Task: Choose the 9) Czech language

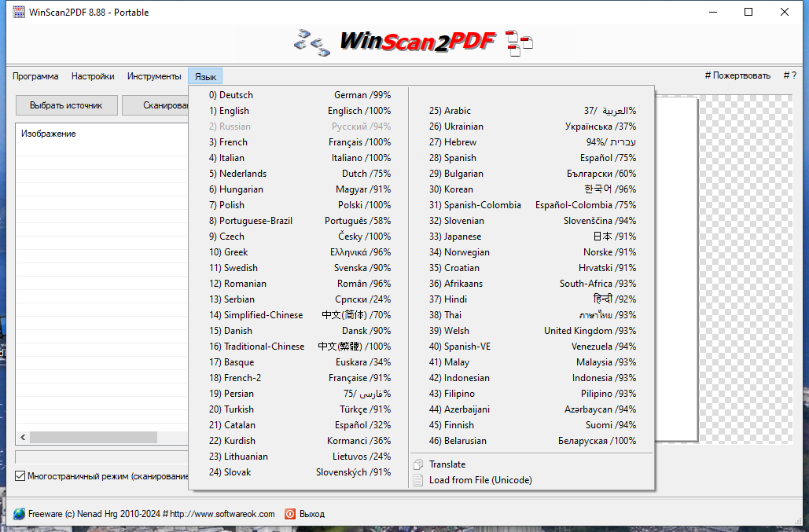Action: click(300, 237)
